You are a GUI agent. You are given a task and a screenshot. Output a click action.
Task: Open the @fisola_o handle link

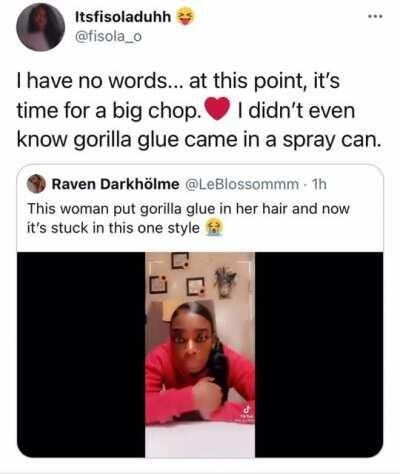[108, 37]
